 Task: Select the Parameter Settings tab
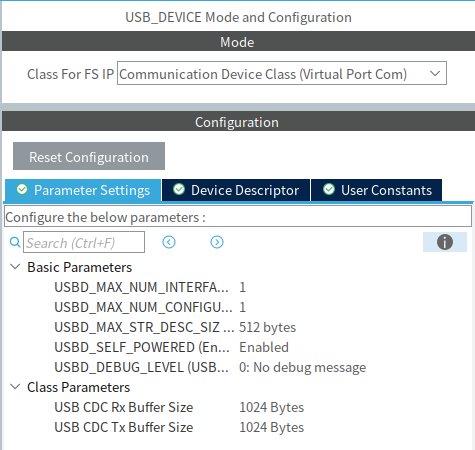(x=83, y=190)
